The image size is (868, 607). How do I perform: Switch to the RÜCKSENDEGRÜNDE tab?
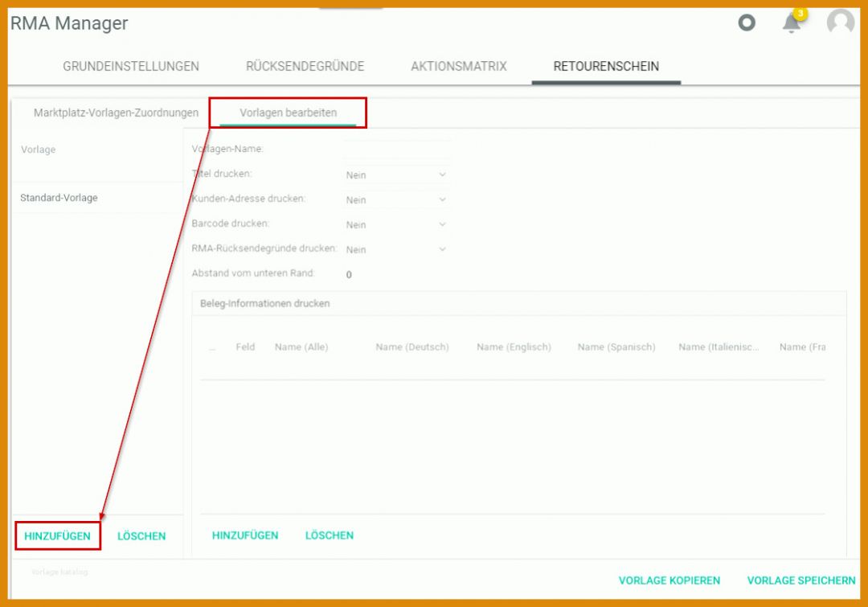coord(305,67)
